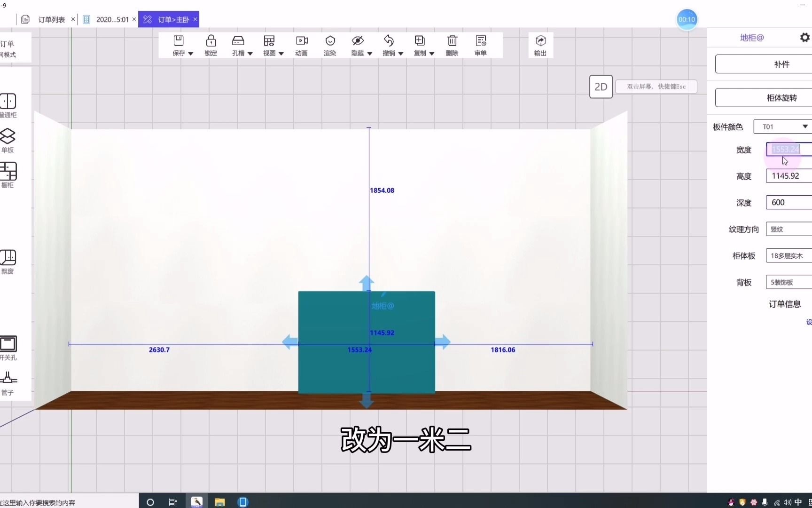This screenshot has width=812, height=508.
Task: Open the settings gear in properties panel
Action: (805, 37)
